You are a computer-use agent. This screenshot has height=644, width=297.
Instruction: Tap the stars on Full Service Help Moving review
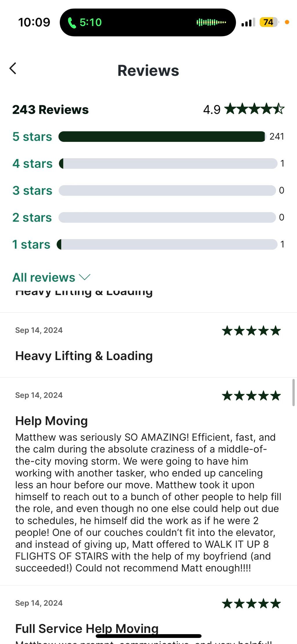251,604
